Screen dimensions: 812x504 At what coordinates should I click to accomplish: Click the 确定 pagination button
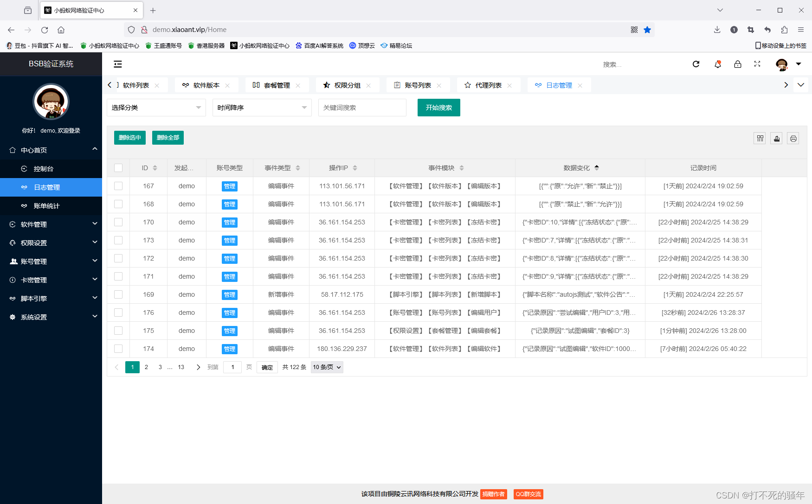pyautogui.click(x=267, y=367)
